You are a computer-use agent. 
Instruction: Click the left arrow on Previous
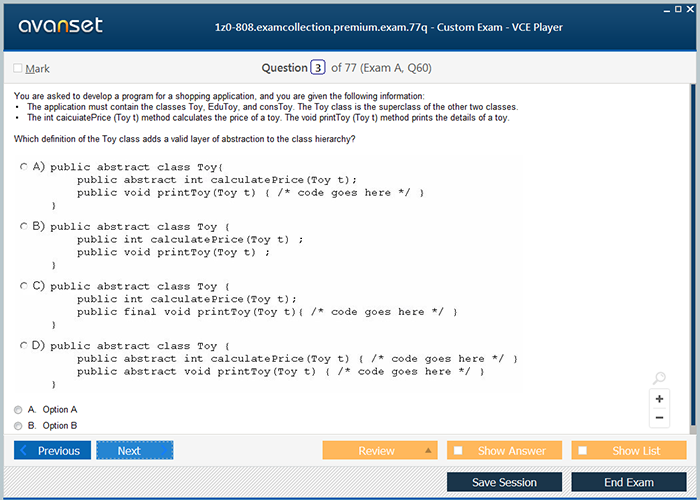[x=24, y=450]
